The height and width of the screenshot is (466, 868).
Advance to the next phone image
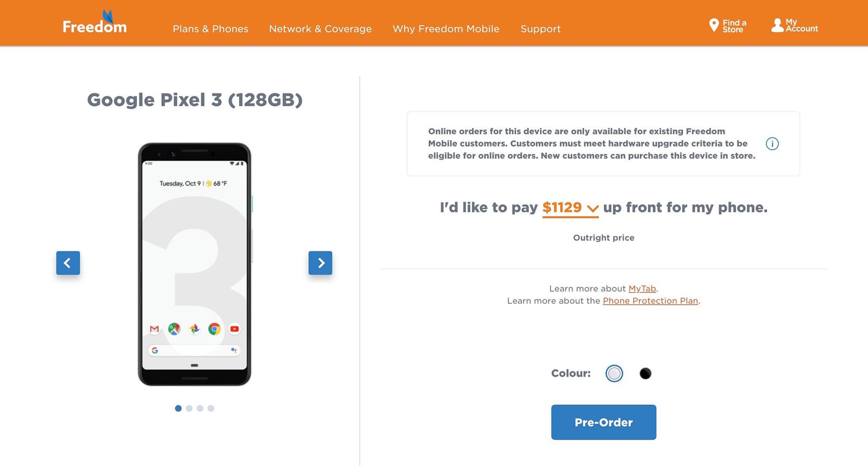(x=320, y=263)
